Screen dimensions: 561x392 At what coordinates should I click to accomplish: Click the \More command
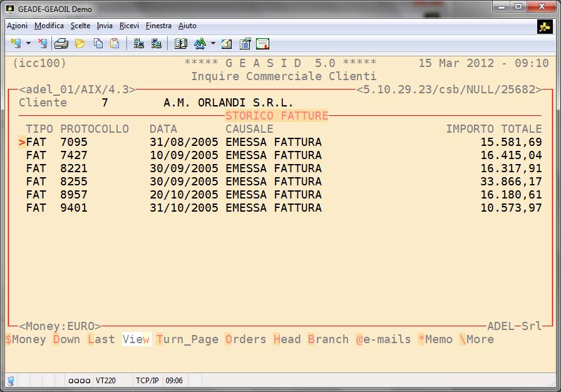pyautogui.click(x=476, y=339)
